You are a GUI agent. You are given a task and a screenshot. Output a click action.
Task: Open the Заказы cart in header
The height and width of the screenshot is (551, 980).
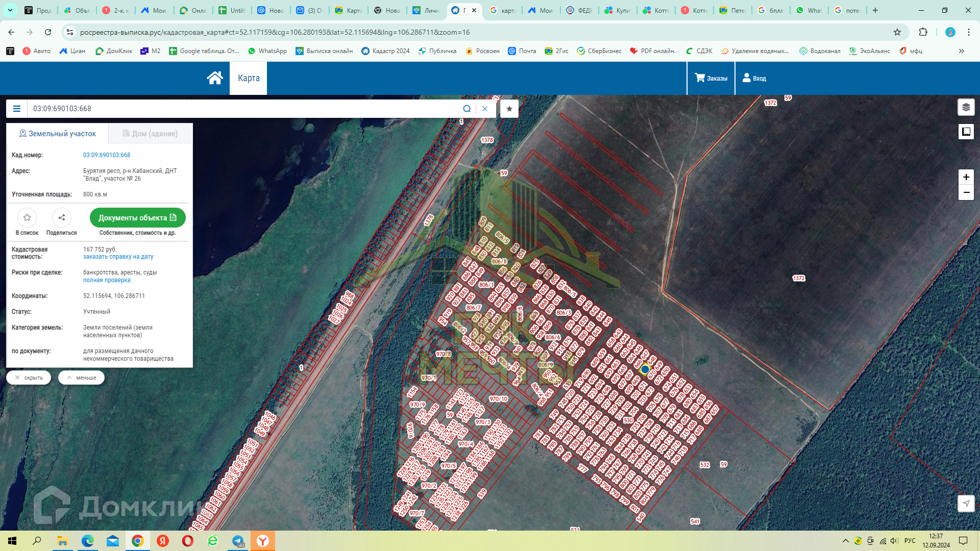710,78
